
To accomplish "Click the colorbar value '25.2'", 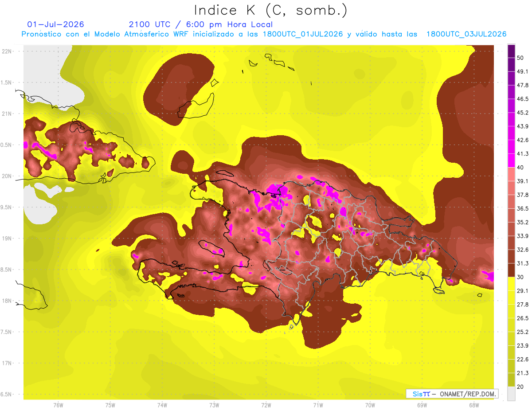I will (523, 332).
